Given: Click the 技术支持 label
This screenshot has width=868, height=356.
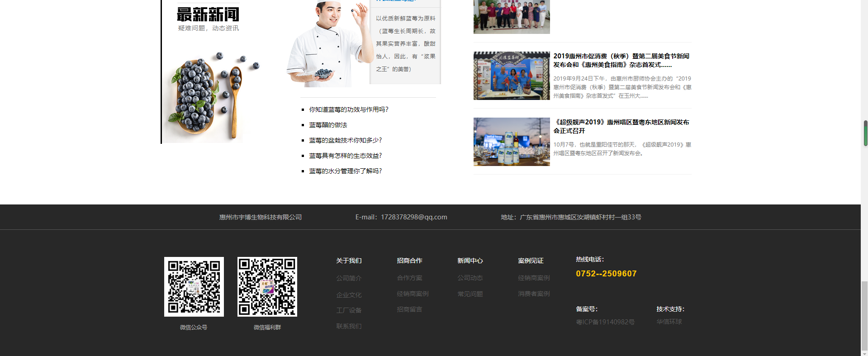Looking at the screenshot, I should [x=670, y=309].
